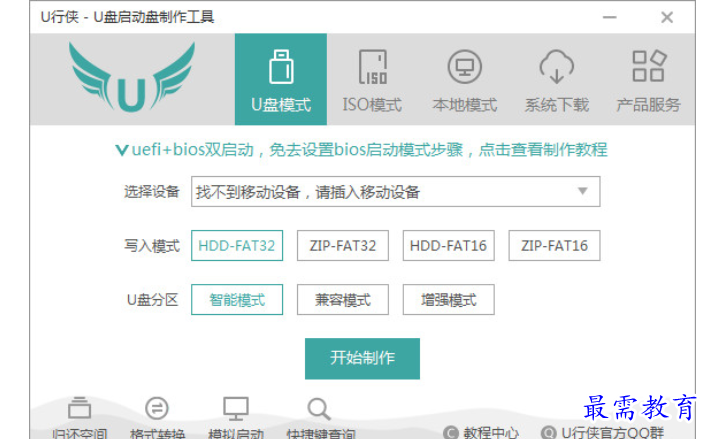Switch to U盘模式 tab
This screenshot has width=705, height=439.
pos(281,79)
